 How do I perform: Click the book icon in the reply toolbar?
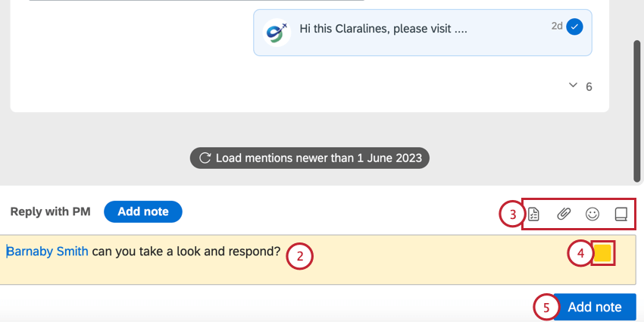(x=621, y=214)
